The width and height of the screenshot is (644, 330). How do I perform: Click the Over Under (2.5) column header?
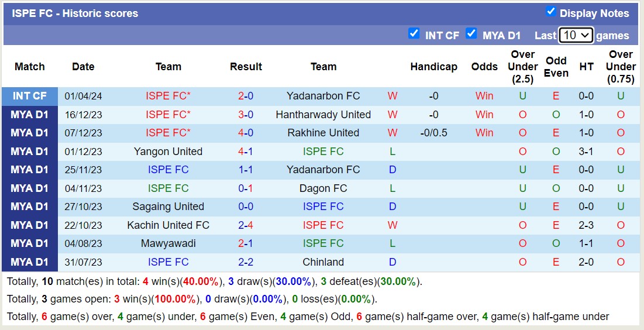(522, 67)
